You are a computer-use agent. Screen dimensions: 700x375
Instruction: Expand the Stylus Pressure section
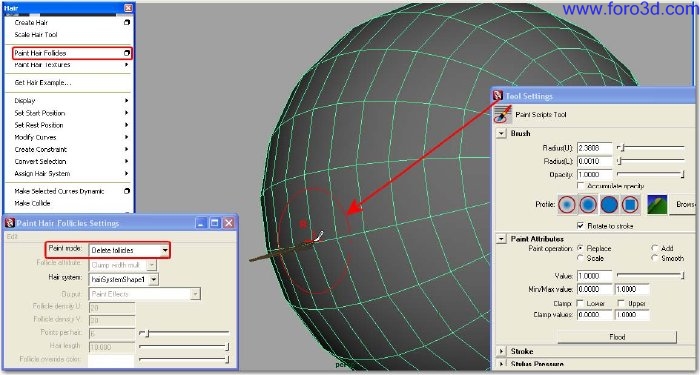click(501, 364)
